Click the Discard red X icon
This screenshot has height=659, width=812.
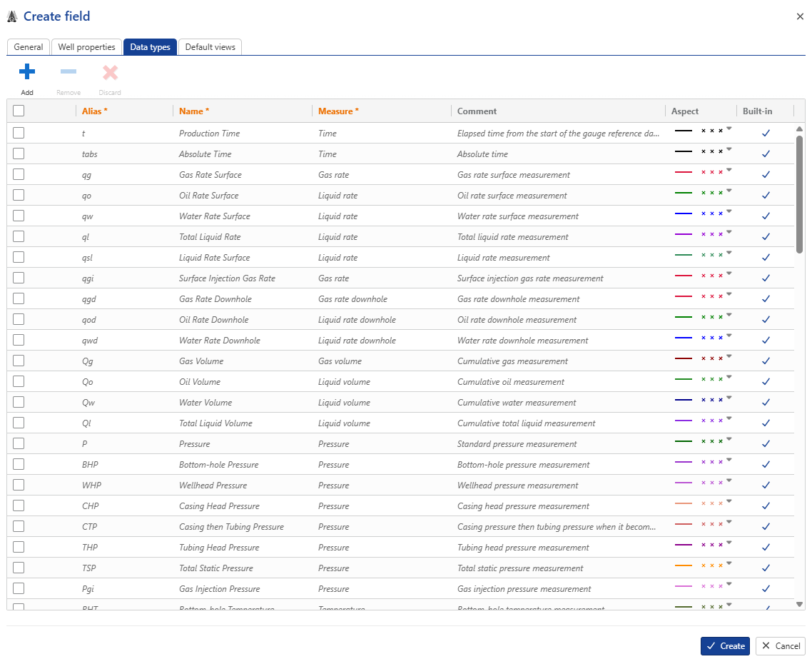(x=110, y=72)
